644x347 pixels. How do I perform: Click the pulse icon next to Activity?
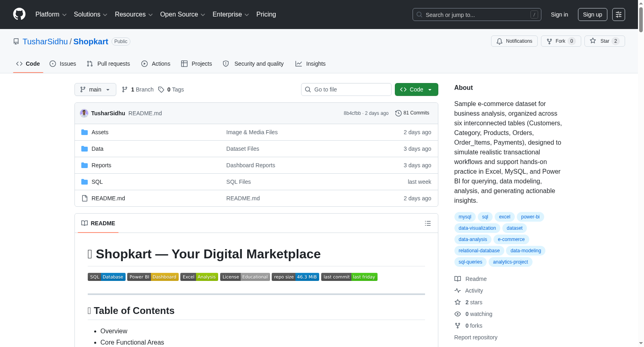point(458,291)
